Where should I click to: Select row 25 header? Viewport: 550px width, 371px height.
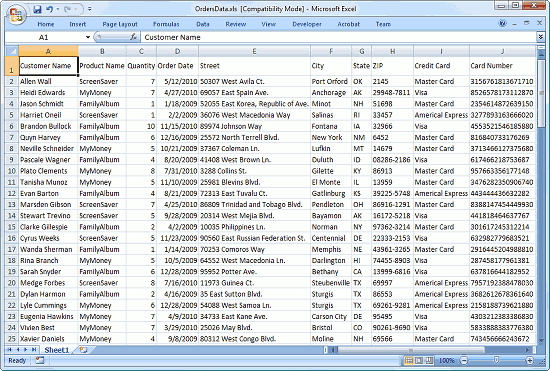click(12, 339)
